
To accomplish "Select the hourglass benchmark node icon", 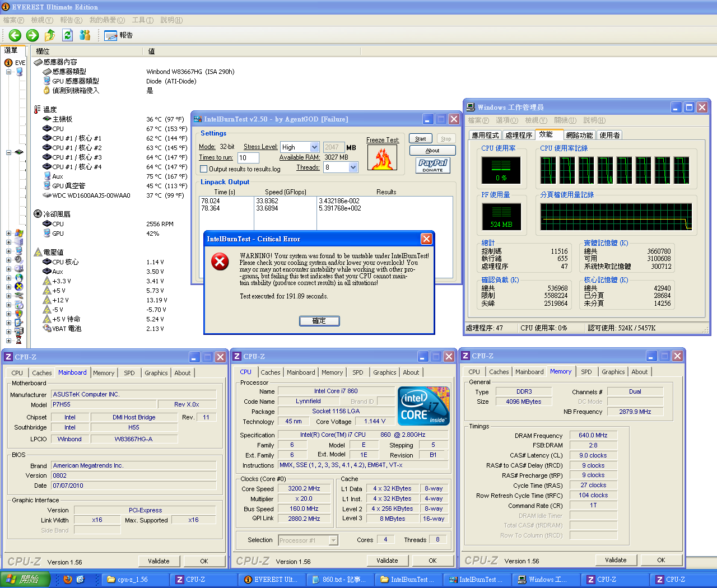I will [x=19, y=340].
